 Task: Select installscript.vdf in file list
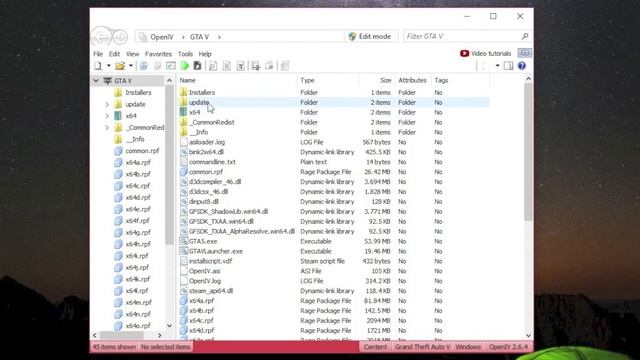[334, 261]
